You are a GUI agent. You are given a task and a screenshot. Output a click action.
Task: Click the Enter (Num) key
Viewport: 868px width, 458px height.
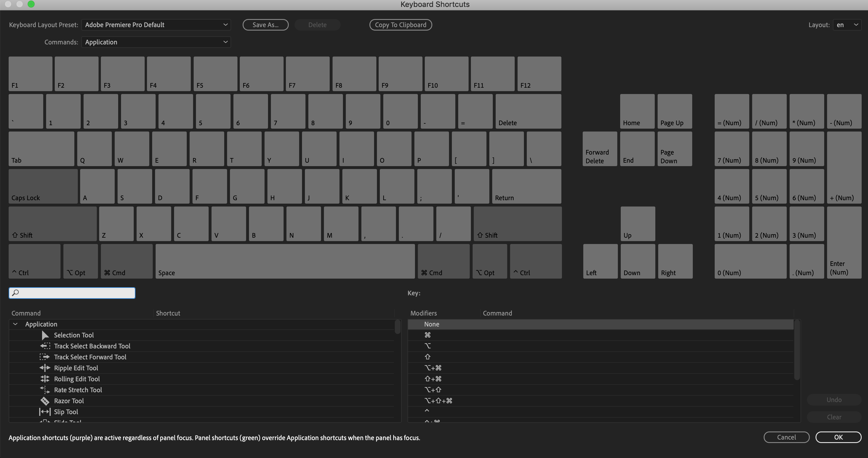(844, 243)
